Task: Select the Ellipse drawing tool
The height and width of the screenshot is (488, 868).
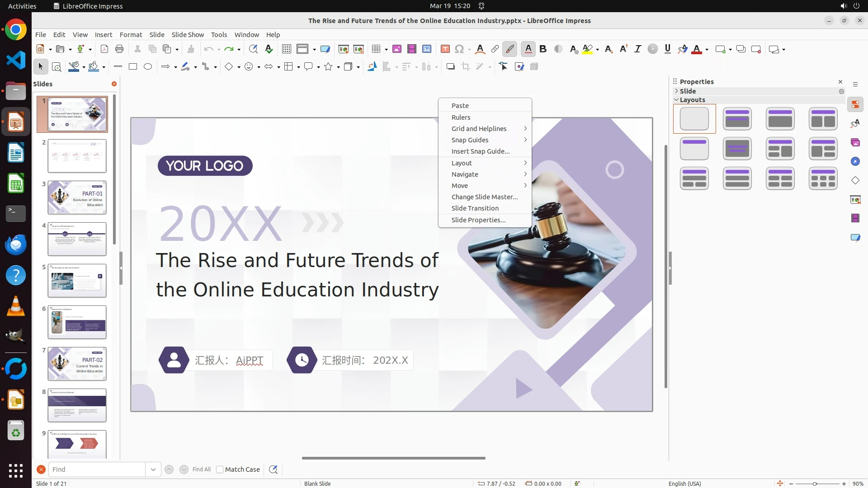Action: pos(148,67)
